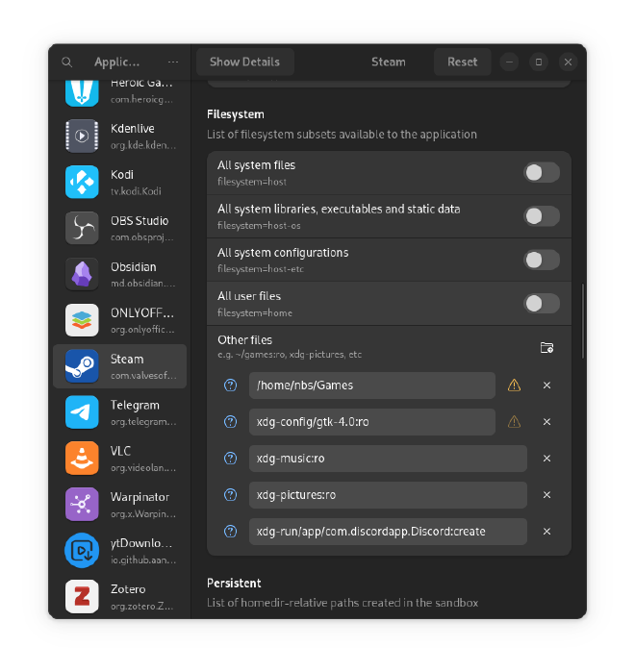Edit the xdg-run/app/com.discordapp.Discord:create field
Screen dimensions: 635x672
pos(388,532)
